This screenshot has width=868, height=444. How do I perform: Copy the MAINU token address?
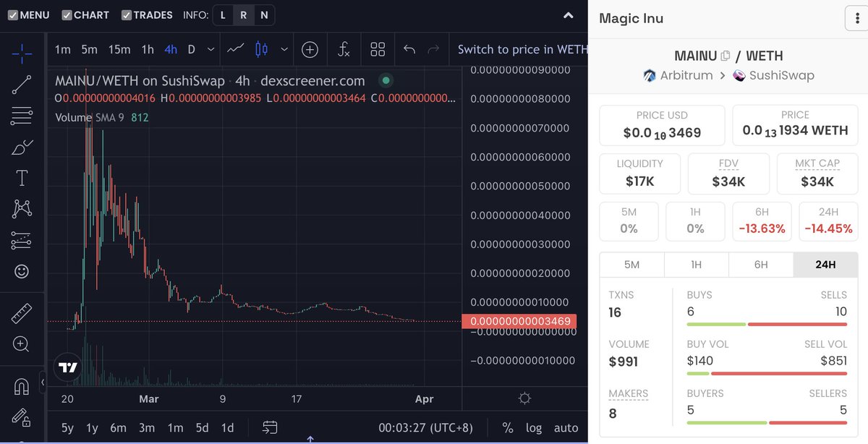click(x=726, y=56)
